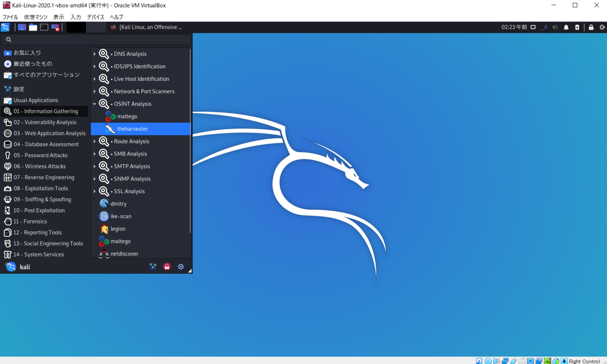
Task: Click the panel lock screen padlock icon
Action: (591, 27)
